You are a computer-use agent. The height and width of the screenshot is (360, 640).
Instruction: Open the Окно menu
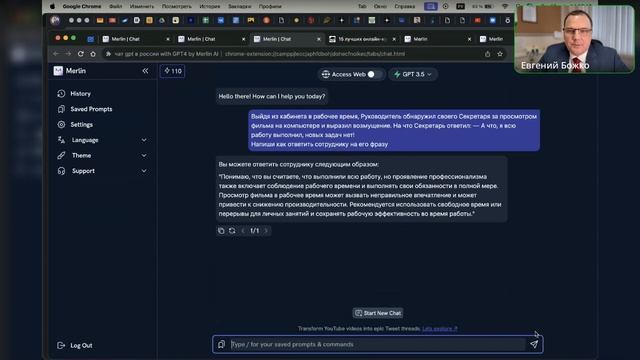[x=380, y=6]
